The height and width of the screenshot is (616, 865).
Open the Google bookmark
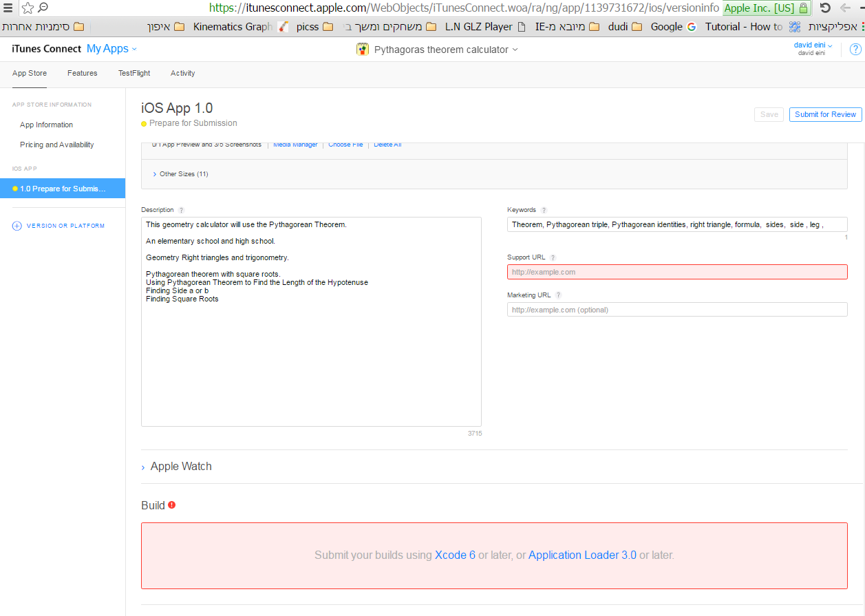(x=673, y=27)
